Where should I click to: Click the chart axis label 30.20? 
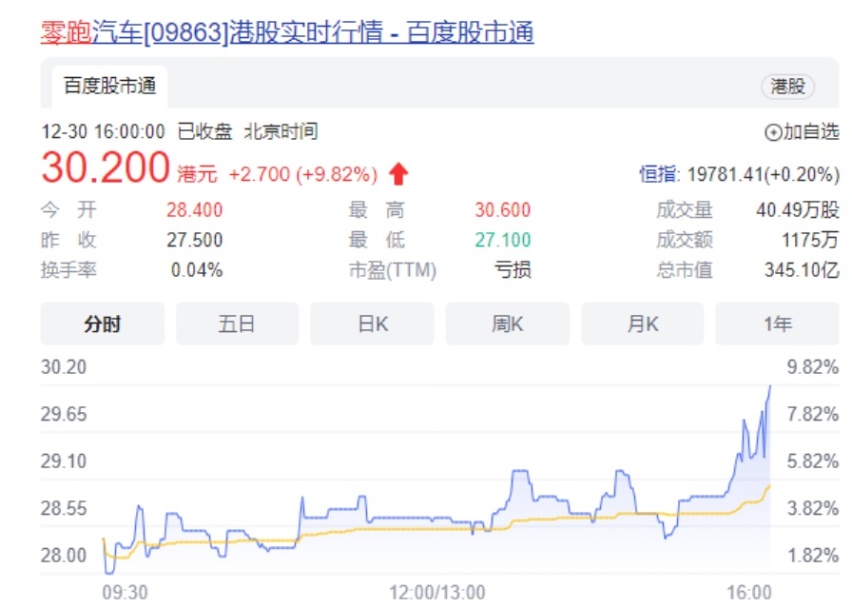64,367
